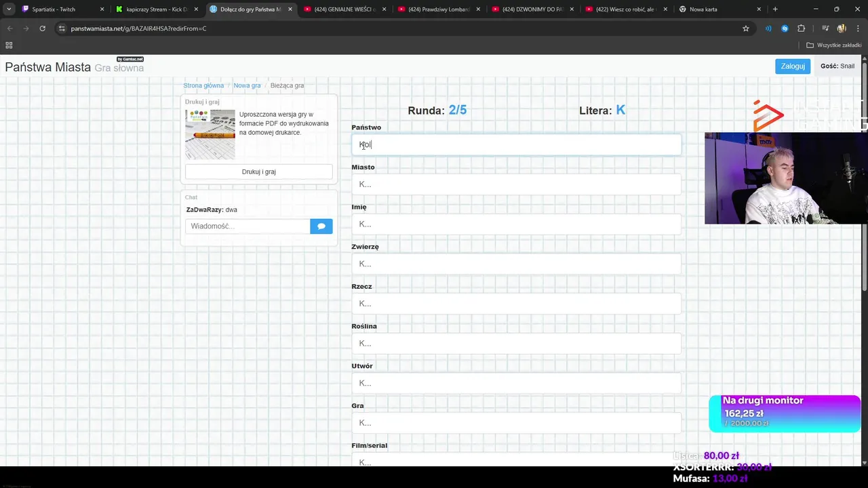Focus the Gra input field
This screenshot has width=868, height=488.
coord(516,423)
